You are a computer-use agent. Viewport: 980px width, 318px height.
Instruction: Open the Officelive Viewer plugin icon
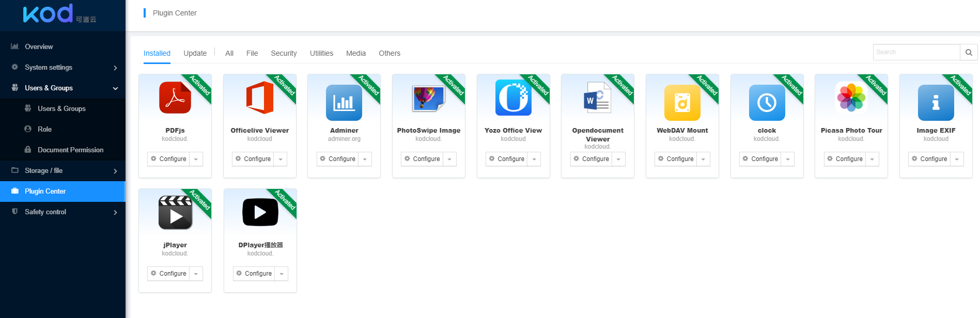click(259, 98)
